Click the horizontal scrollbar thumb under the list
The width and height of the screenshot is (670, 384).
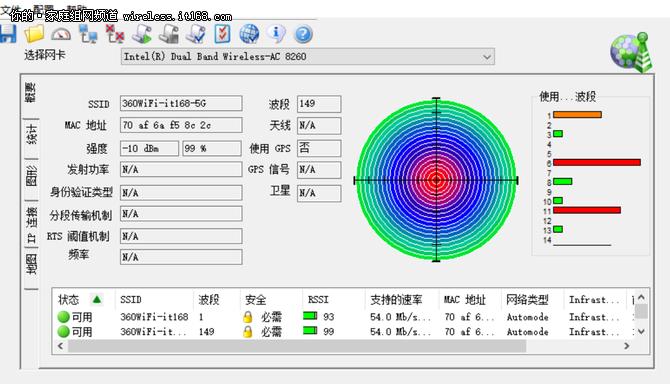point(297,346)
